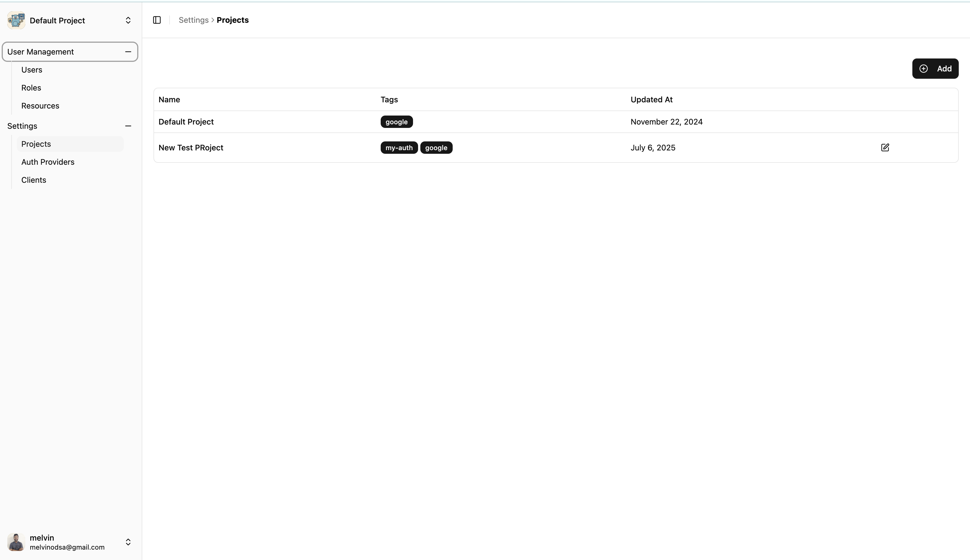Click the sidebar toggle panel icon

pos(157,20)
